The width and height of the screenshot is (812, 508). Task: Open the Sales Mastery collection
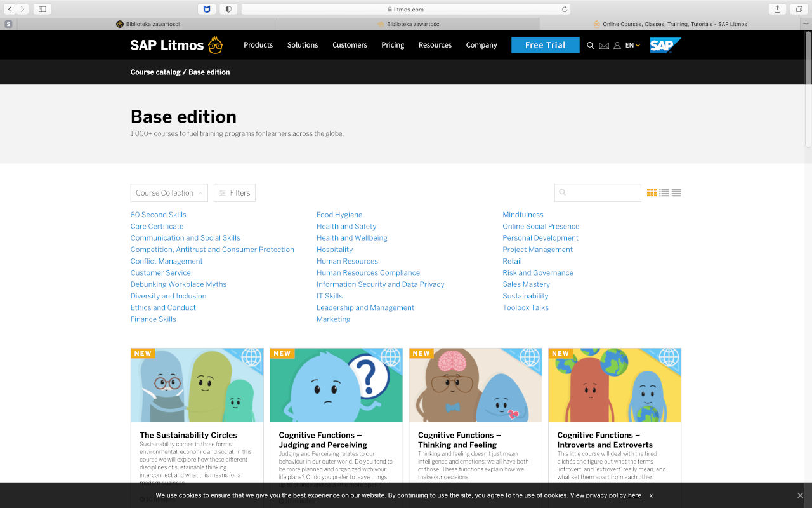tap(526, 284)
